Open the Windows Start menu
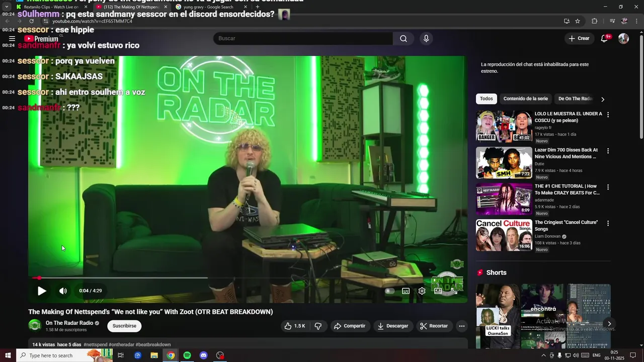 click(8, 355)
